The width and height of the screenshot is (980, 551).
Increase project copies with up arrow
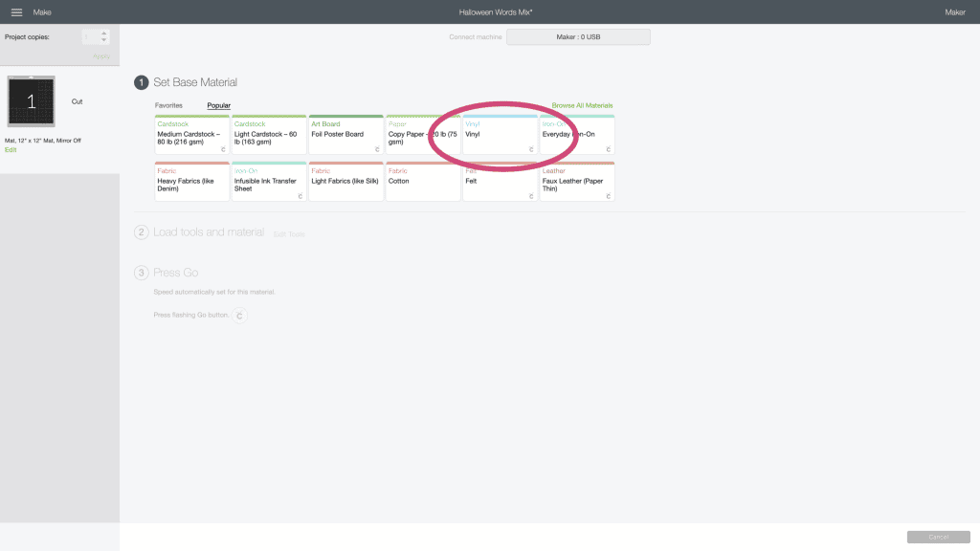pos(103,33)
